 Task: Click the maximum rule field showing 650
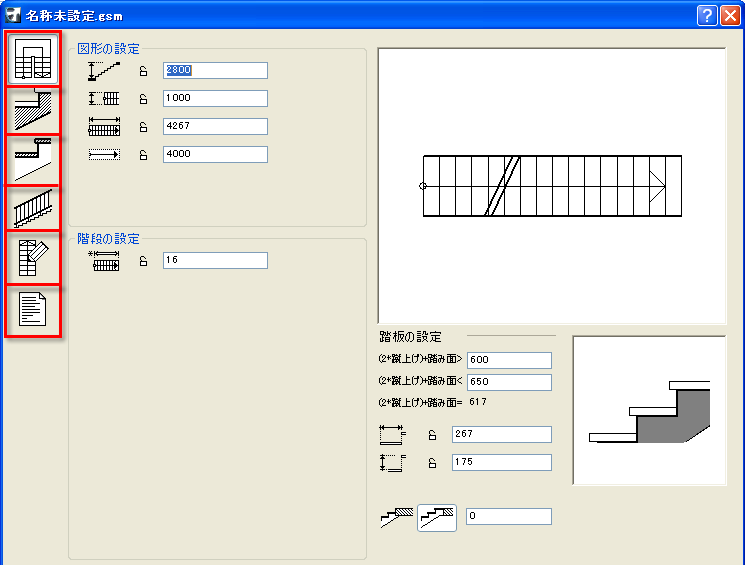tap(509, 382)
